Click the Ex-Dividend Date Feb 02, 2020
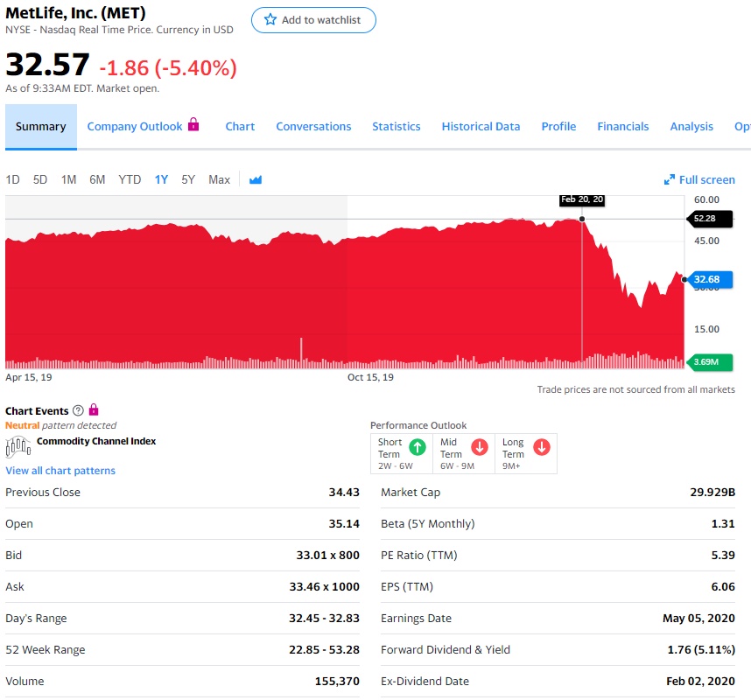The width and height of the screenshot is (751, 700). point(701,682)
